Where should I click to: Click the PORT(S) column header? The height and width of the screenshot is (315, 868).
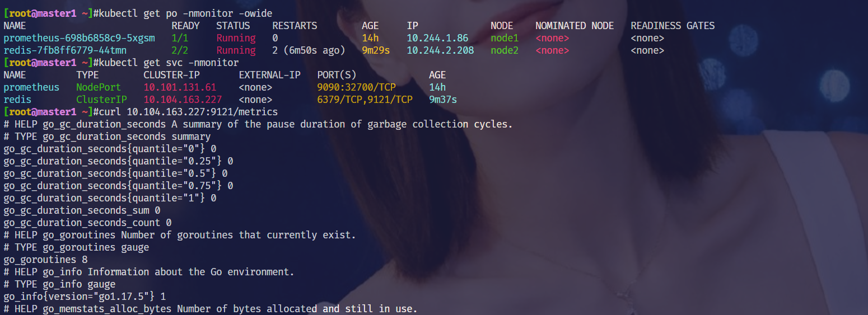pos(337,75)
